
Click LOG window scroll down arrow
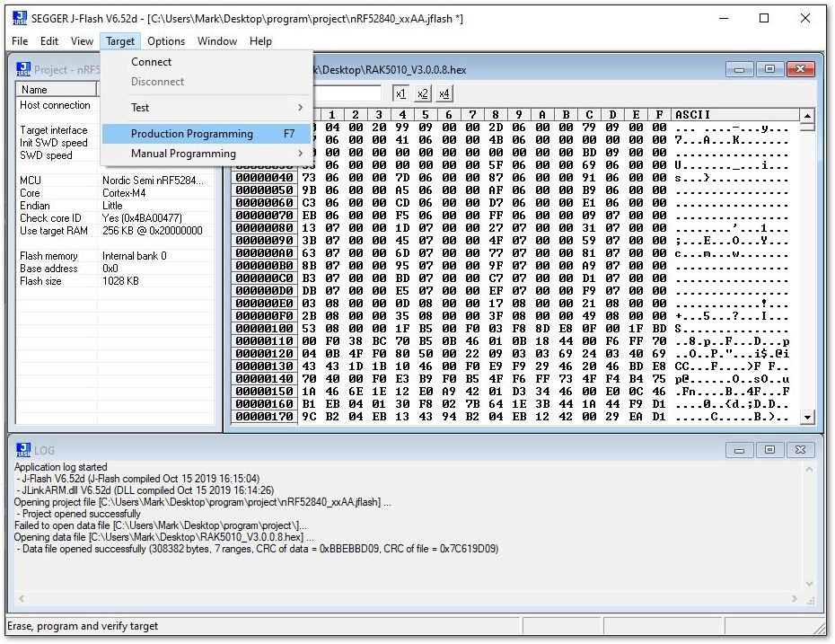pyautogui.click(x=810, y=584)
